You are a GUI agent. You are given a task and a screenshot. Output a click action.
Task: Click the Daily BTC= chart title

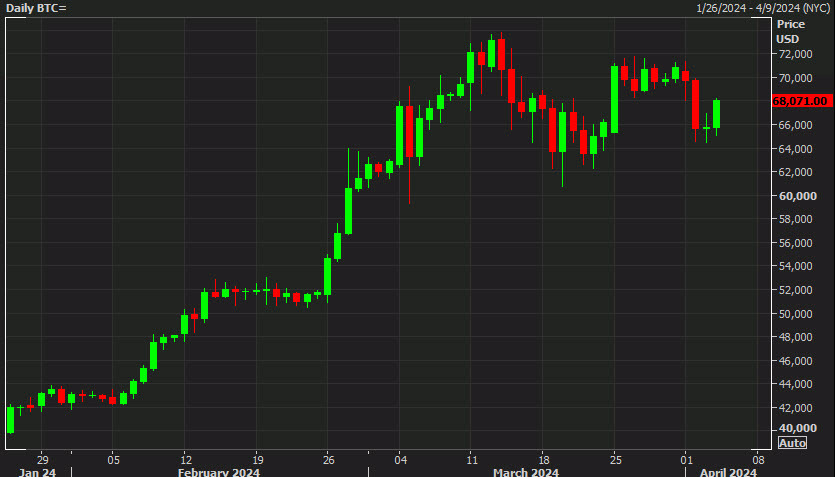click(36, 8)
